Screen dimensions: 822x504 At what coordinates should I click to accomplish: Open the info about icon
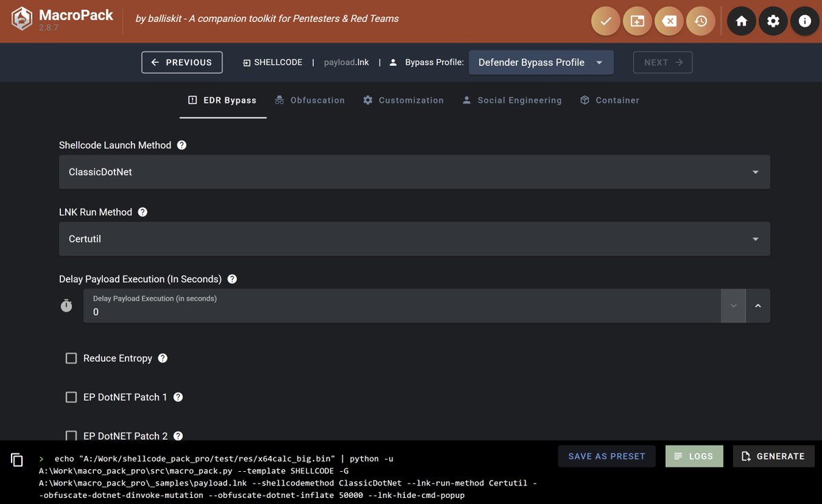pyautogui.click(x=805, y=21)
